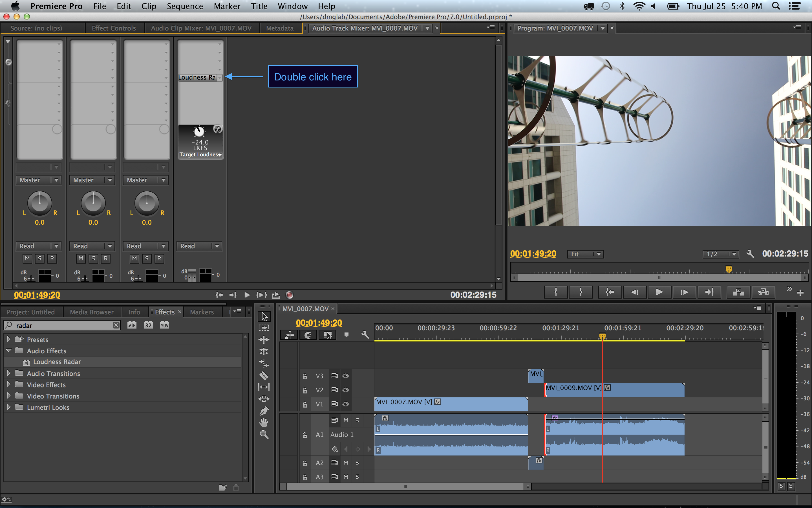Select the MVI_0009.MOV video clip
The height and width of the screenshot is (508, 812).
[615, 390]
